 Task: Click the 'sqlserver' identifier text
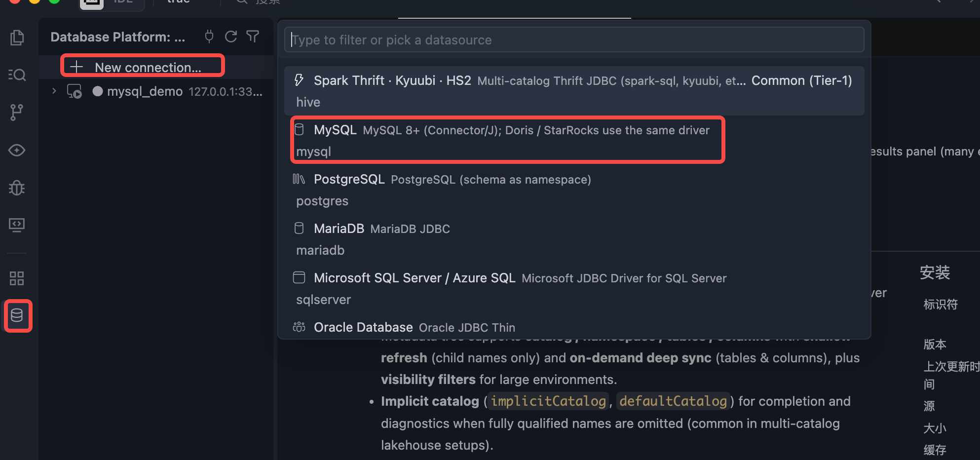tap(324, 300)
